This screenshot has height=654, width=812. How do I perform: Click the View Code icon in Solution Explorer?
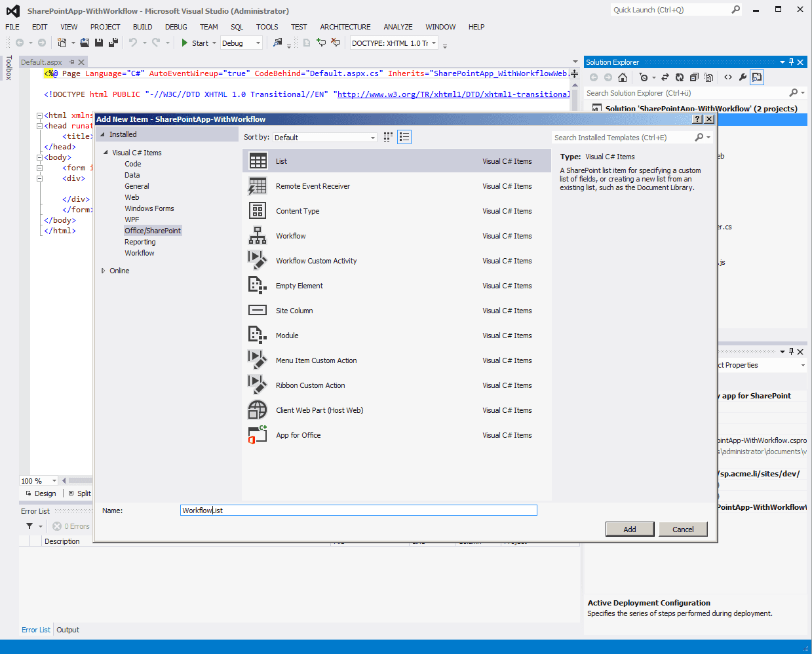click(728, 77)
